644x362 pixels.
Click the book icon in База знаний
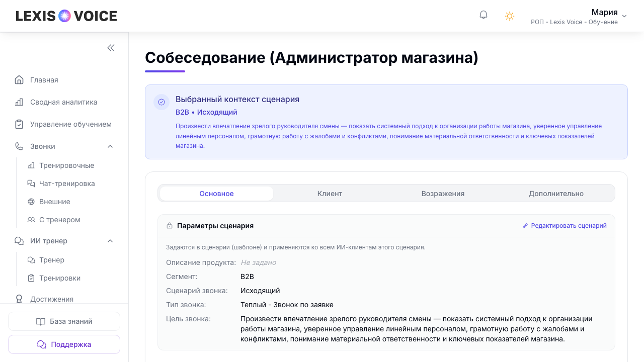click(x=41, y=321)
